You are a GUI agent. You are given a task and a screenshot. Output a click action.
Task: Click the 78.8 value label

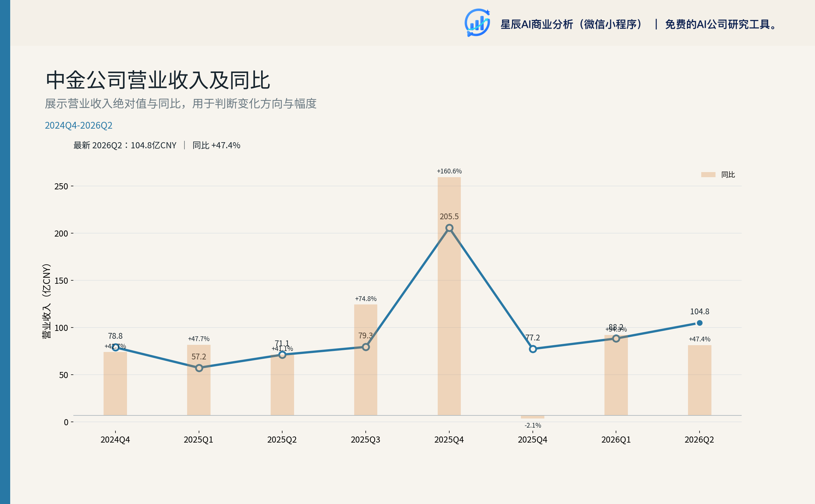pos(115,336)
